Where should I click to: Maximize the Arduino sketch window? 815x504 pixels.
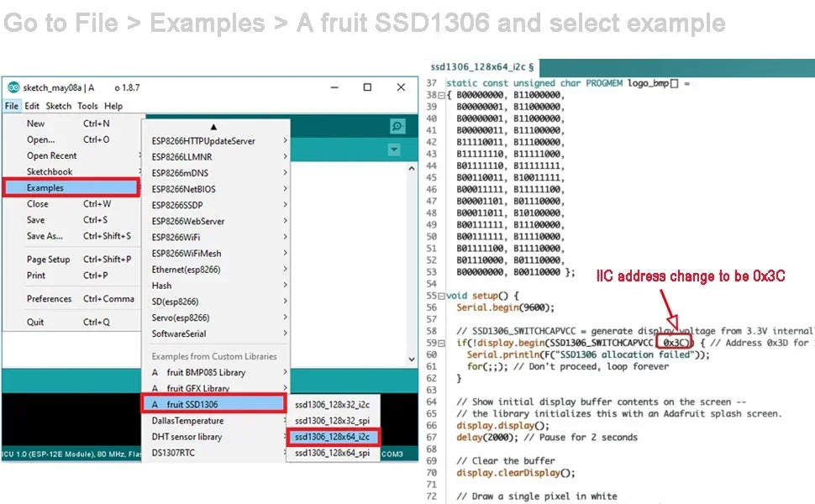(367, 87)
